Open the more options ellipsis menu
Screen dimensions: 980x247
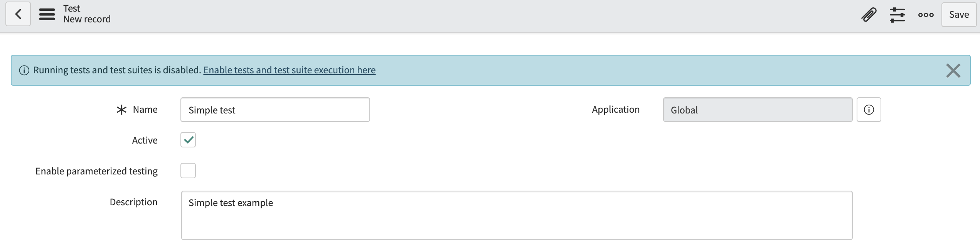point(926,15)
